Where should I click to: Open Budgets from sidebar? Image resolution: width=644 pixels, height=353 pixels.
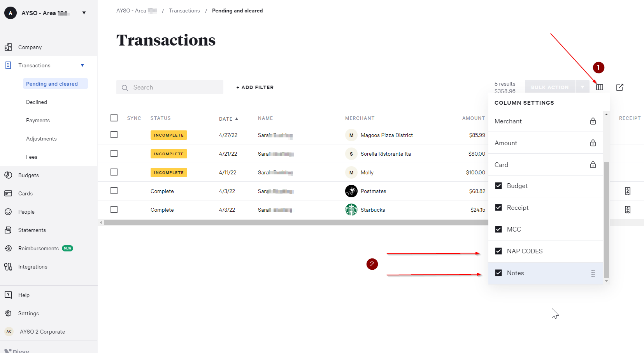coord(28,175)
